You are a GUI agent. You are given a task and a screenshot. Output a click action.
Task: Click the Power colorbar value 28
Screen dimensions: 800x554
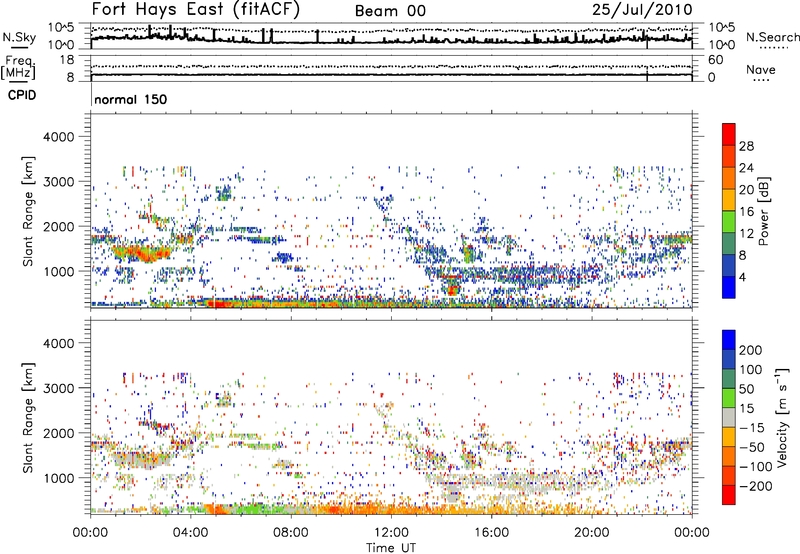(x=746, y=146)
